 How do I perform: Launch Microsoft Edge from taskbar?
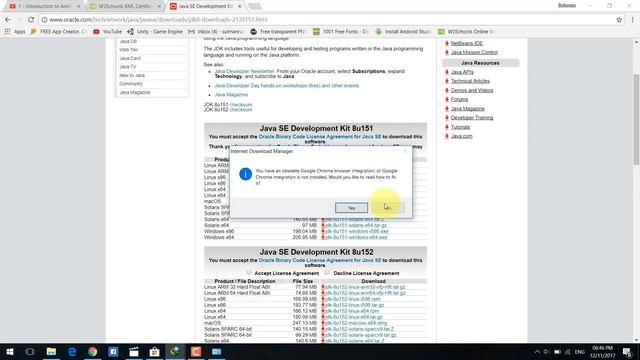click(72, 351)
